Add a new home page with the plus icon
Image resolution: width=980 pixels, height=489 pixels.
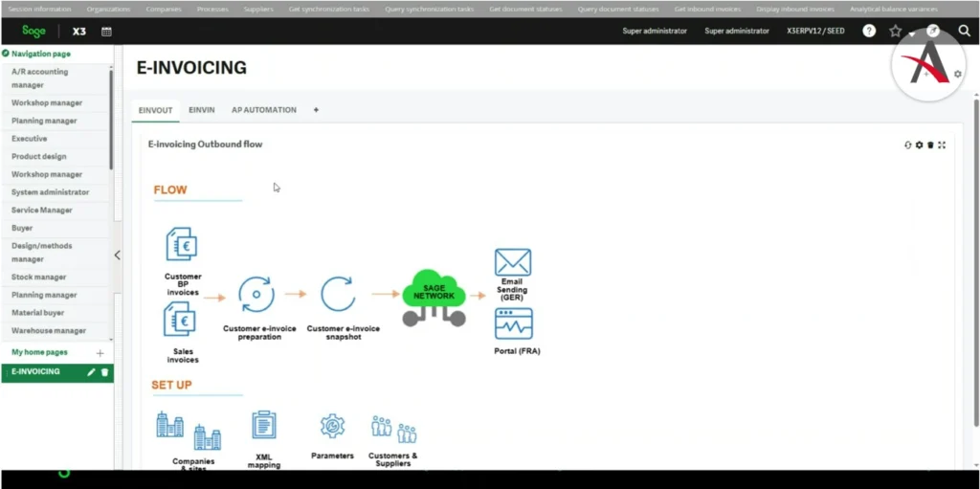click(100, 353)
